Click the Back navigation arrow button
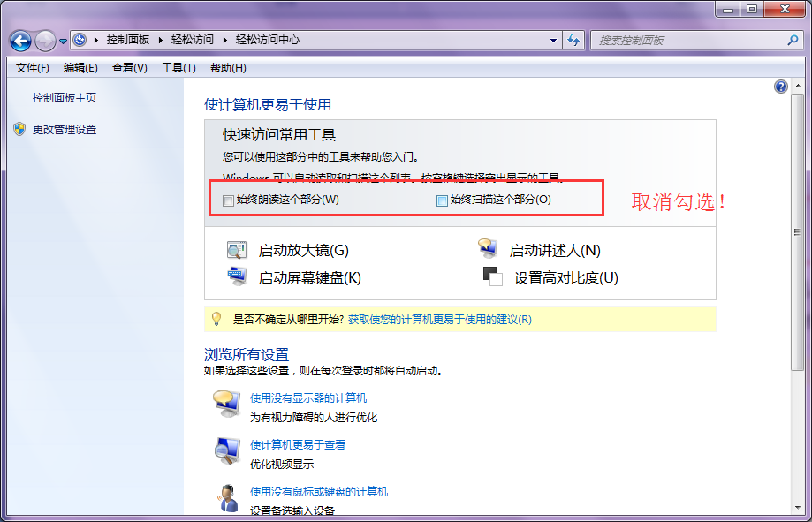Image resolution: width=812 pixels, height=522 pixels. (x=20, y=41)
